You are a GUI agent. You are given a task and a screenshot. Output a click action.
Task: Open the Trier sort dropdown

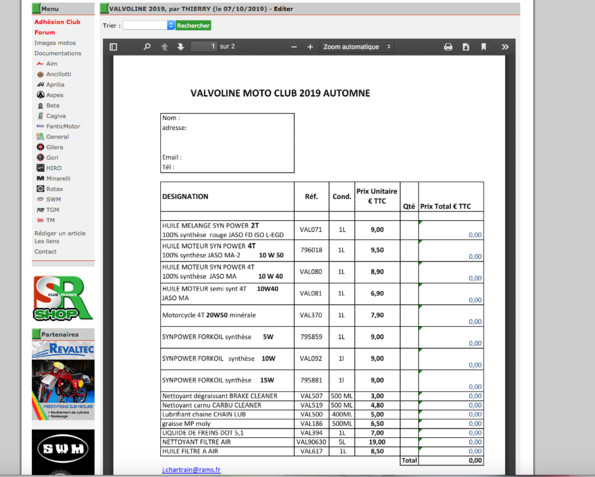pyautogui.click(x=149, y=25)
